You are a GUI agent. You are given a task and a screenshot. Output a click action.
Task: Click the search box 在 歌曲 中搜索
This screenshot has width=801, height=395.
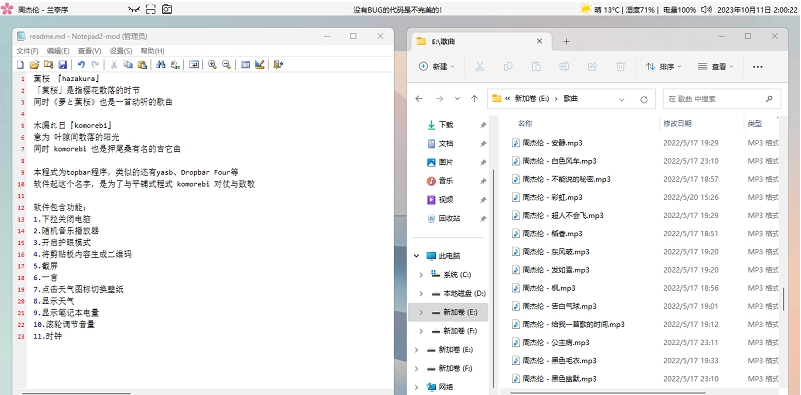point(721,99)
